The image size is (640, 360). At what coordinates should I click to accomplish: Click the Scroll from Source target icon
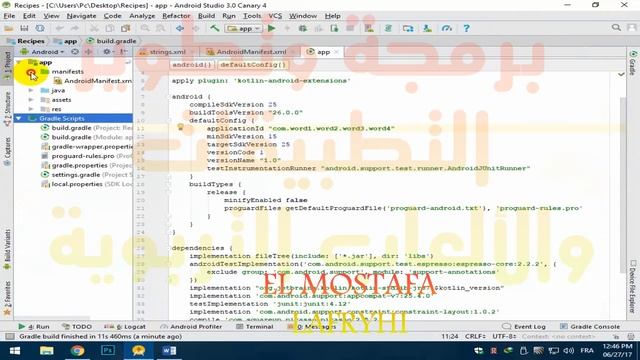[x=75, y=52]
